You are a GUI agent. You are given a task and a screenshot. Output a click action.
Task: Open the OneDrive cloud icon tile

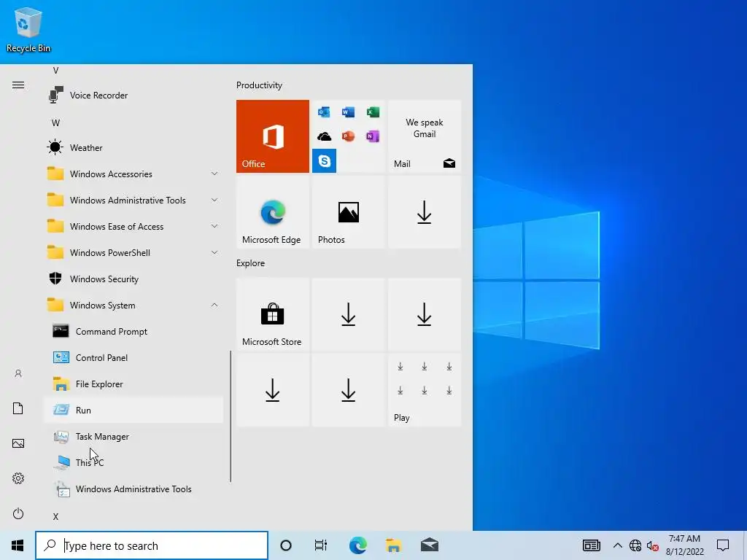(324, 136)
